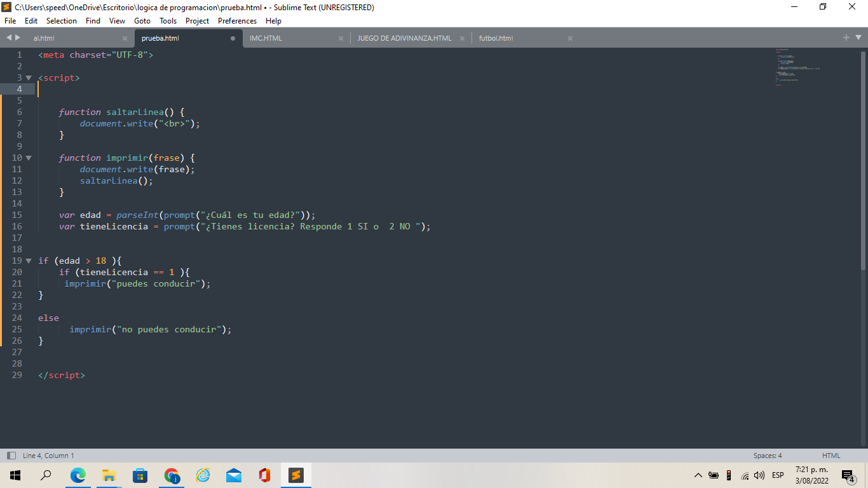Open the notification action center
This screenshot has width=868, height=488.
(848, 475)
